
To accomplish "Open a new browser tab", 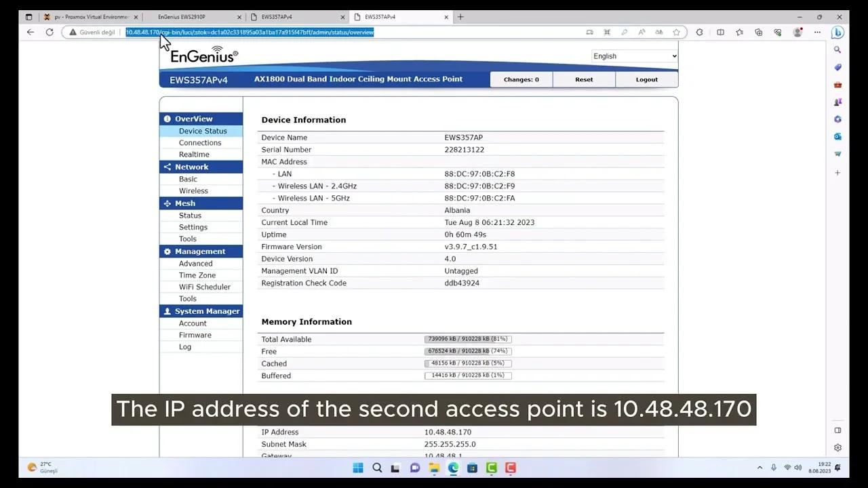I will [460, 17].
